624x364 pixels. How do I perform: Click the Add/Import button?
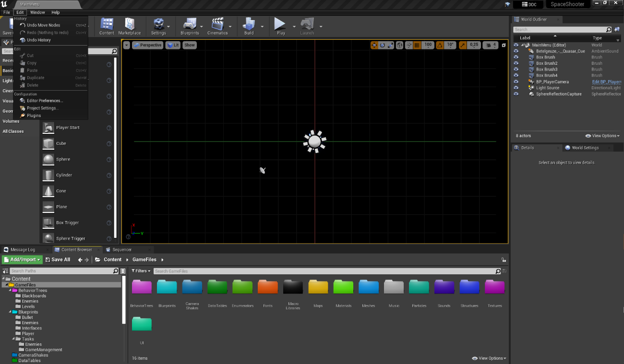pos(23,259)
